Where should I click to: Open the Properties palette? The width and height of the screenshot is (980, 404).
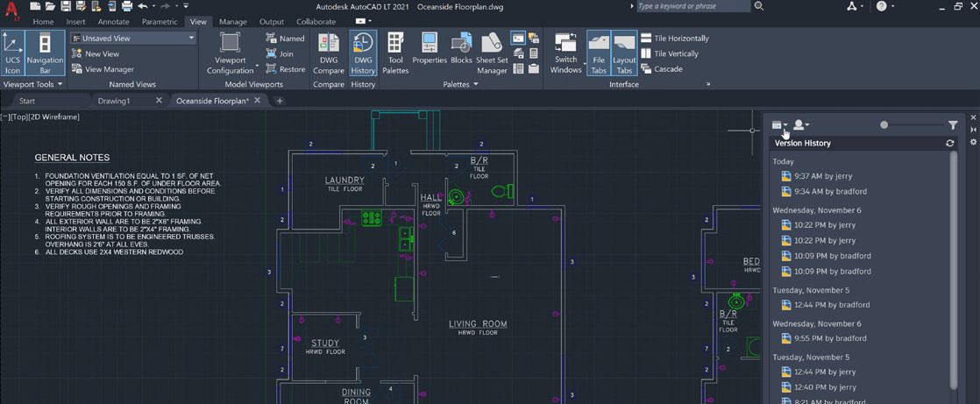point(430,48)
